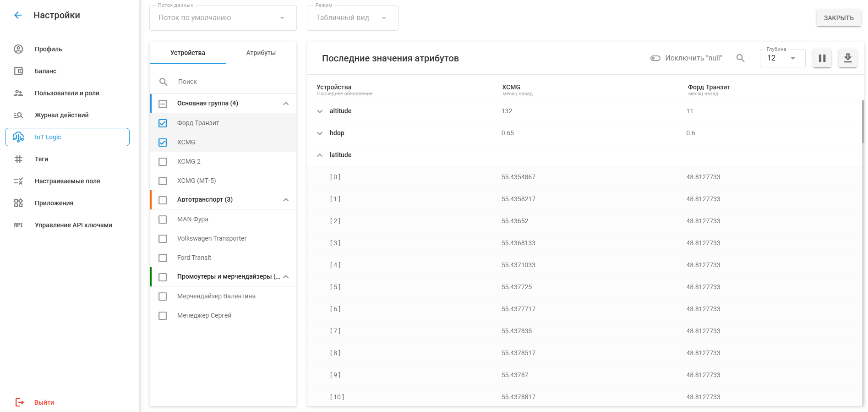Enable the Volkswagen Transporter checkbox

163,239
